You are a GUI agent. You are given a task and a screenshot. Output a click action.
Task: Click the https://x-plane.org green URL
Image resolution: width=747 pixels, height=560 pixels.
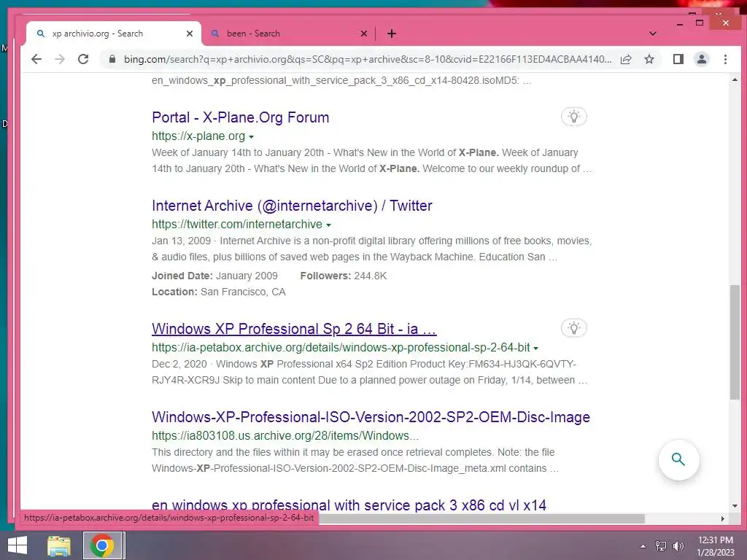click(198, 136)
